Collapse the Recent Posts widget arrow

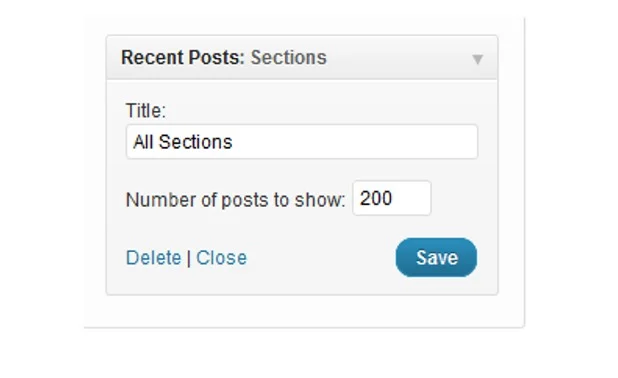(x=477, y=59)
